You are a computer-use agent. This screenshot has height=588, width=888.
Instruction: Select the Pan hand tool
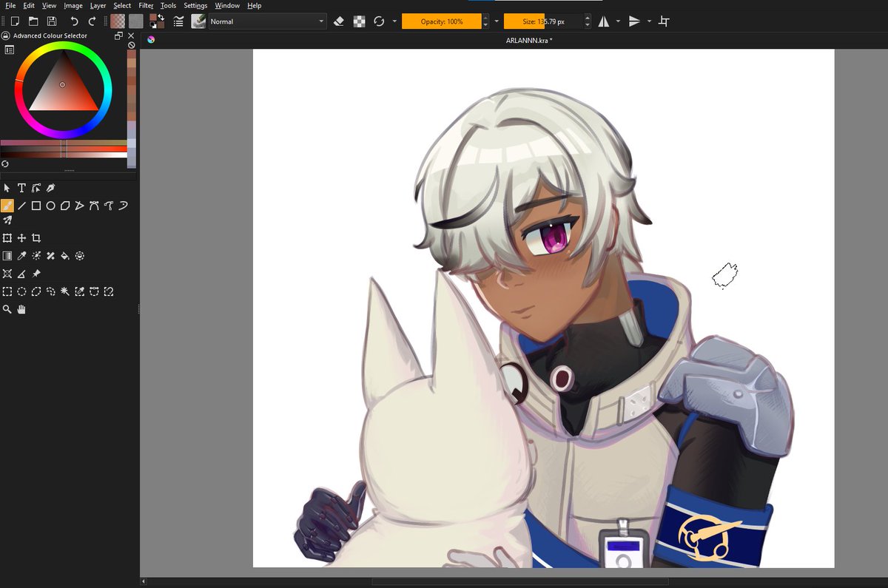21,309
